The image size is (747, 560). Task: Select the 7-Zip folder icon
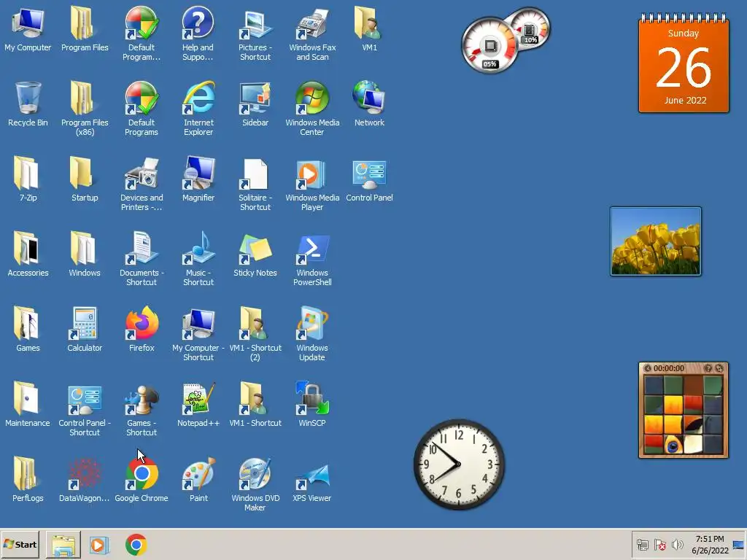[28, 179]
